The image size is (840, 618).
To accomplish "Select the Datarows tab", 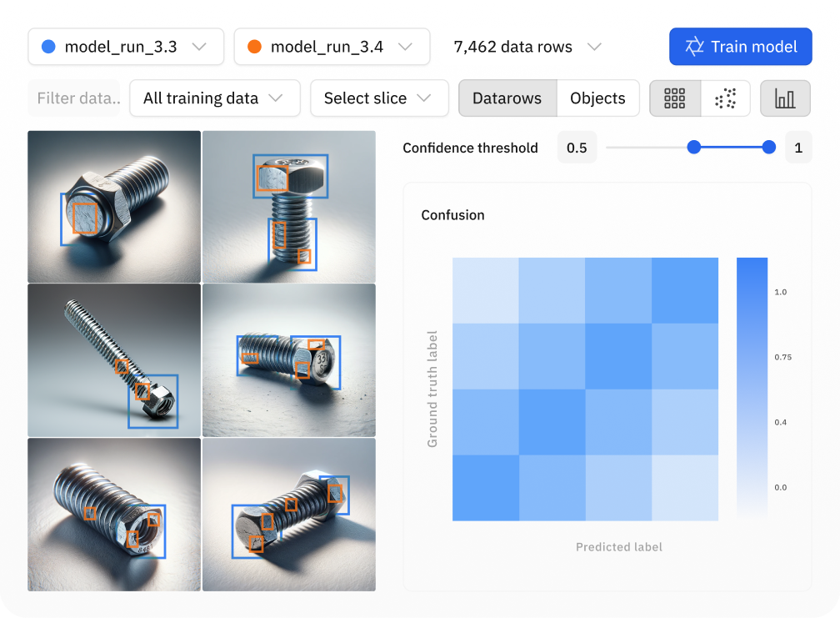I will (507, 98).
